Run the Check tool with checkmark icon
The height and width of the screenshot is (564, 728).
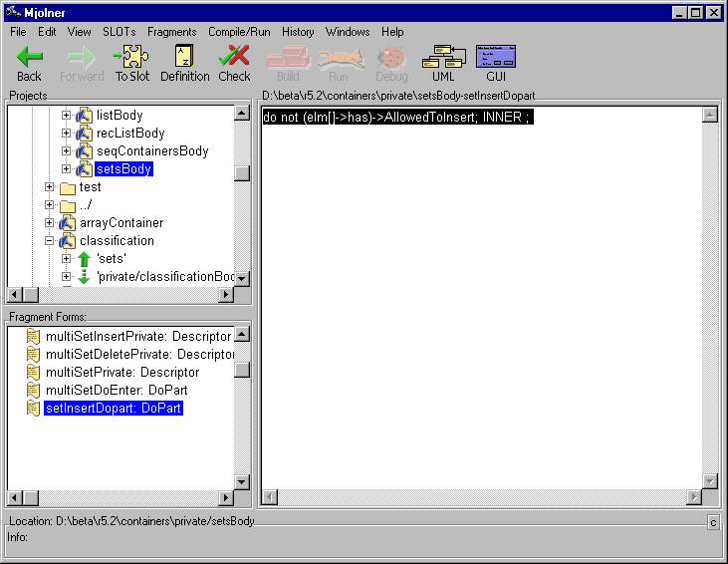(x=234, y=57)
